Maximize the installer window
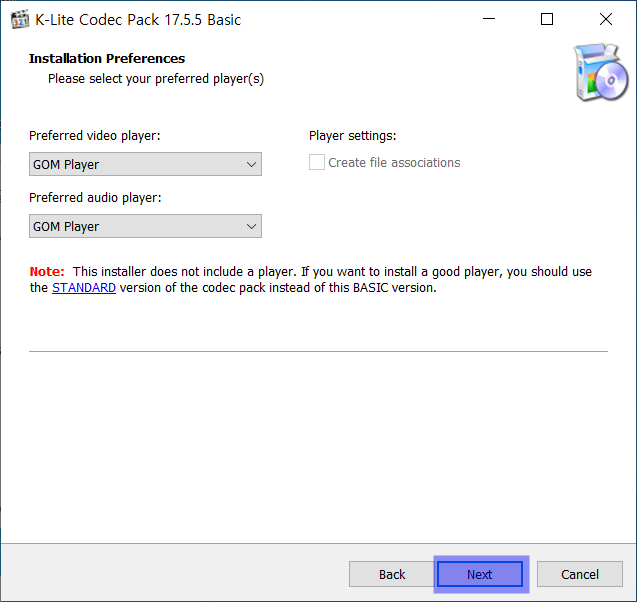Screen dimensions: 637x602 [547, 19]
